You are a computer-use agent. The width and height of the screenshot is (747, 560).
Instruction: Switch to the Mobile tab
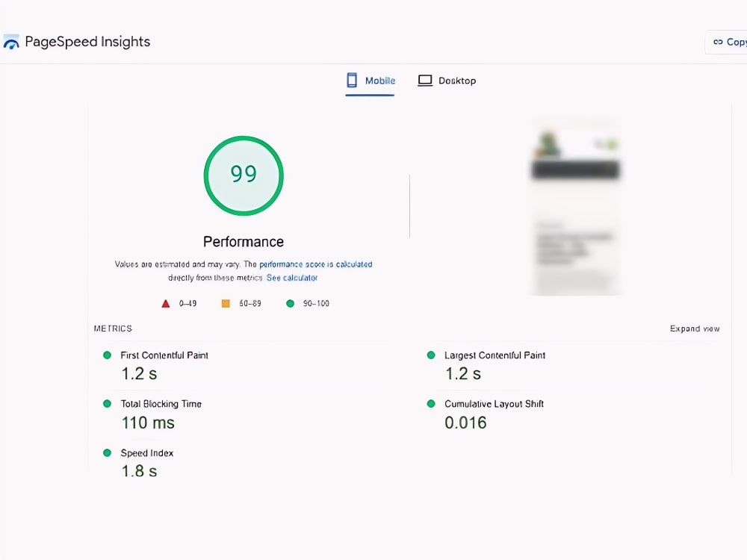(371, 81)
